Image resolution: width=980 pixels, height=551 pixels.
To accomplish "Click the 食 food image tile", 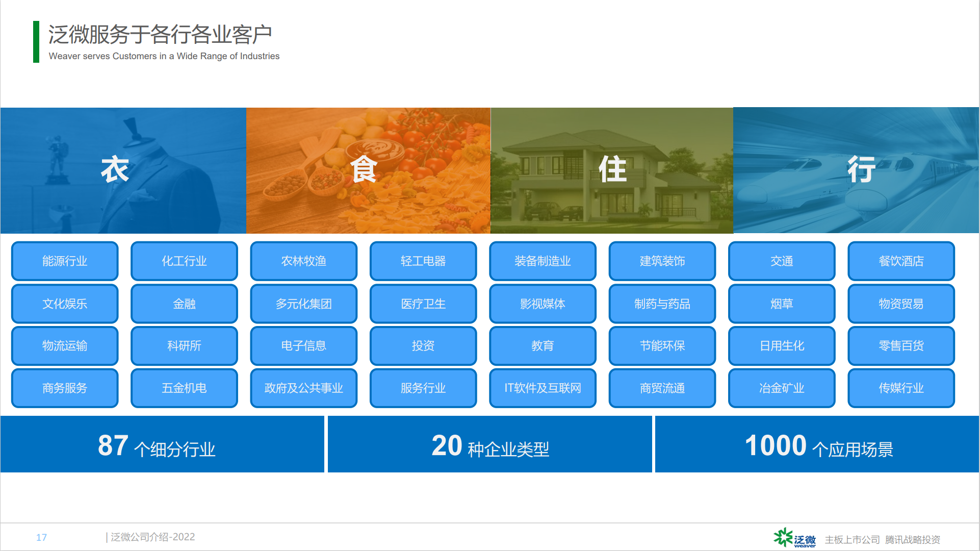I will [x=368, y=170].
